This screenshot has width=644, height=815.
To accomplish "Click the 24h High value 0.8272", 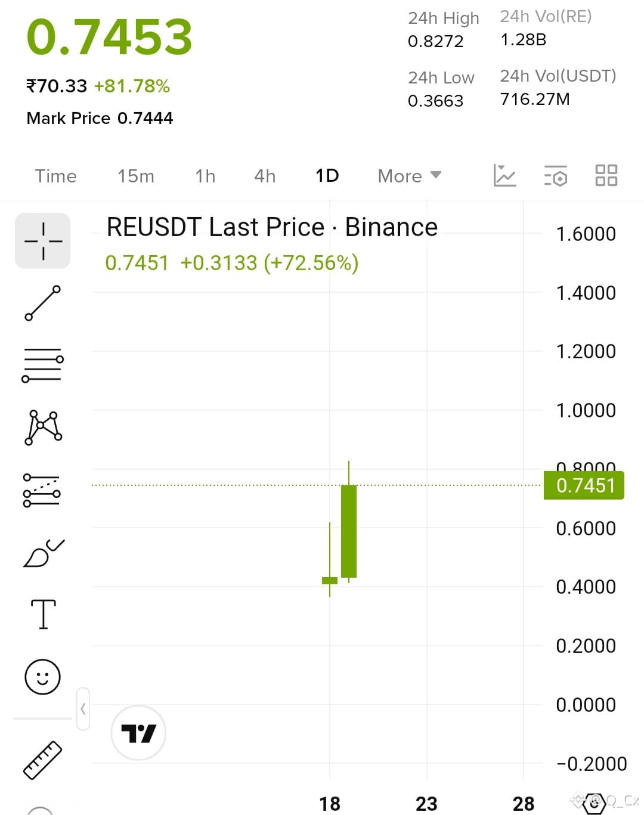I will point(435,41).
